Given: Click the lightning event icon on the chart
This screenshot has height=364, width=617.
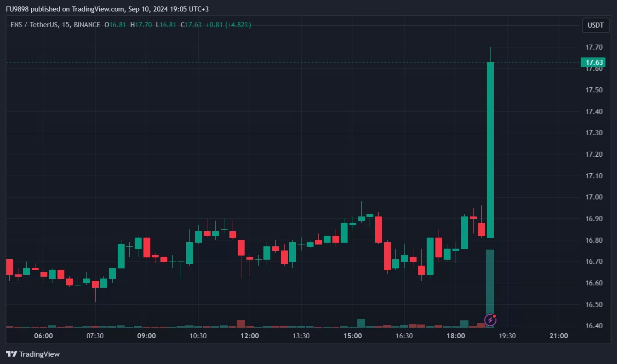Looking at the screenshot, I should (491, 319).
